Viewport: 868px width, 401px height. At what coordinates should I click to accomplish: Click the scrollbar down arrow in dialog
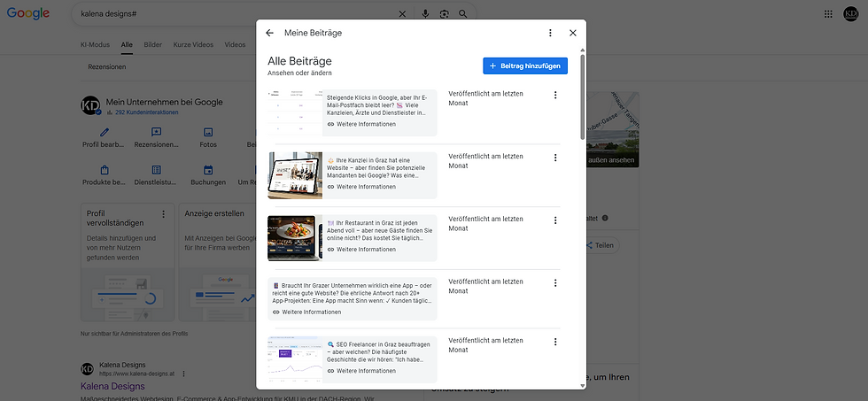coord(583,386)
